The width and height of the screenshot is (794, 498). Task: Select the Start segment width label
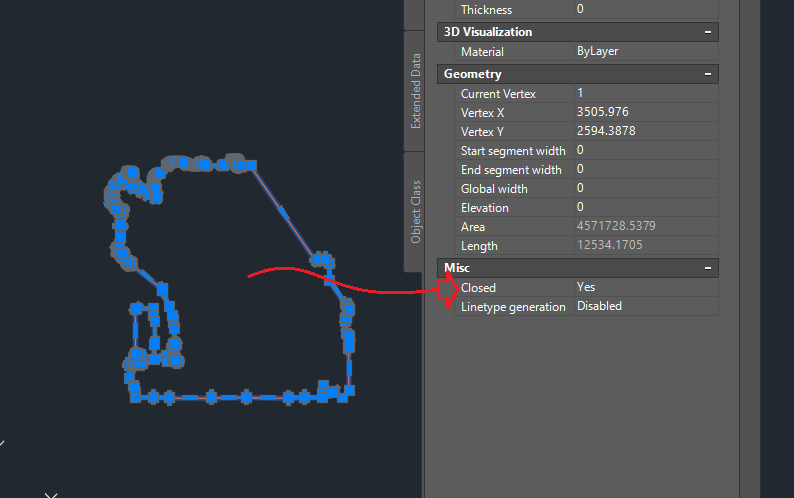tap(513, 151)
